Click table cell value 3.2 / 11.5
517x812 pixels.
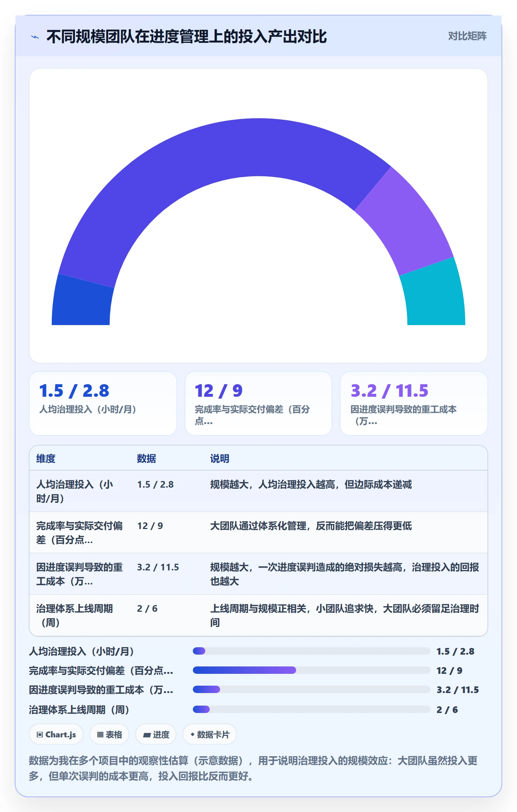[158, 567]
